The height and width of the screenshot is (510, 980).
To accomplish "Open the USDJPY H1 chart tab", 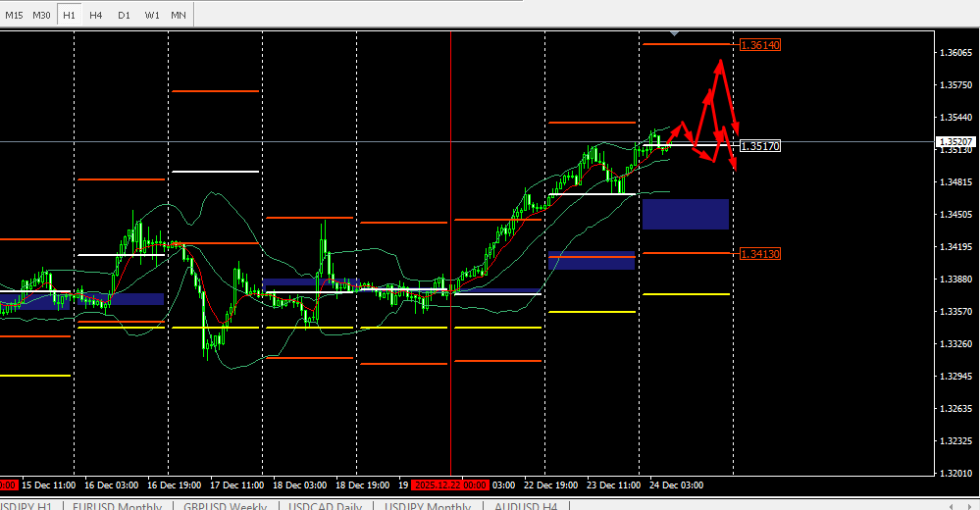I will click(26, 506).
